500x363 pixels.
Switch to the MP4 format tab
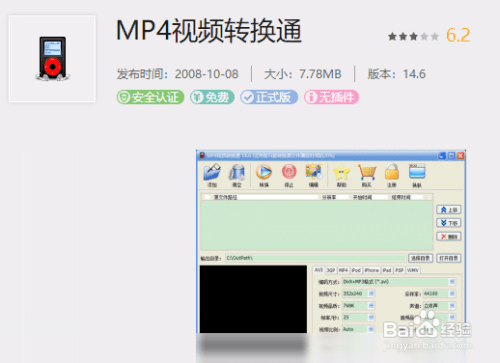(343, 270)
